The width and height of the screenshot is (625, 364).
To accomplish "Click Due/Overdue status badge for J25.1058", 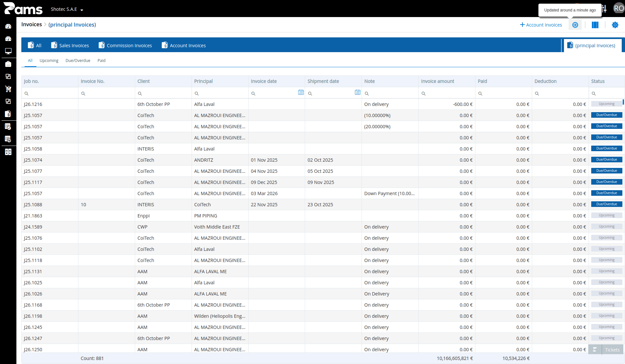I will [607, 149].
